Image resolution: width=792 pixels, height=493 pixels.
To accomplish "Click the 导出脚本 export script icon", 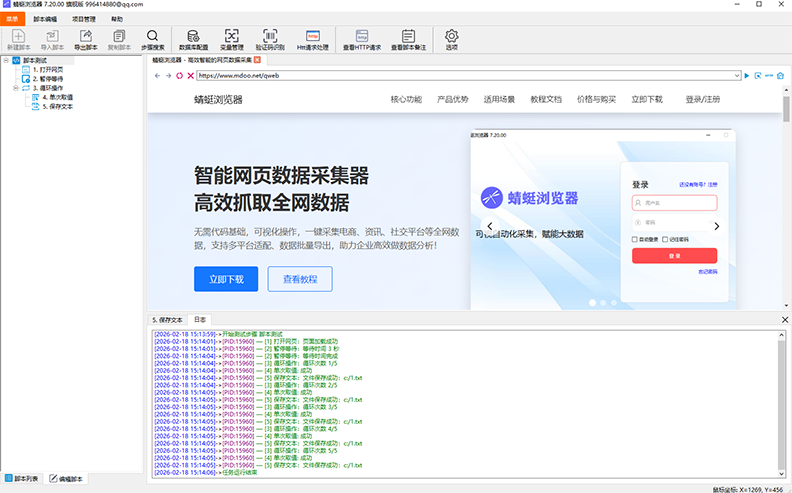I will [86, 40].
